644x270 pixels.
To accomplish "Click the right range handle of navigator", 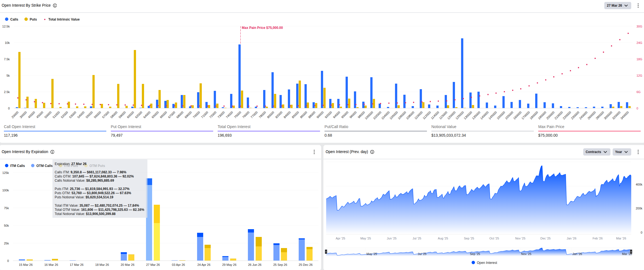I will click(631, 252).
